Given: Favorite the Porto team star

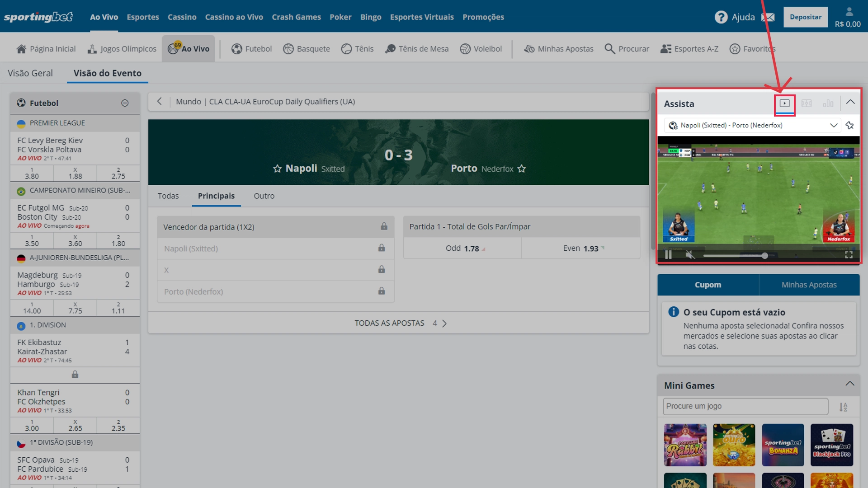Looking at the screenshot, I should 522,169.
